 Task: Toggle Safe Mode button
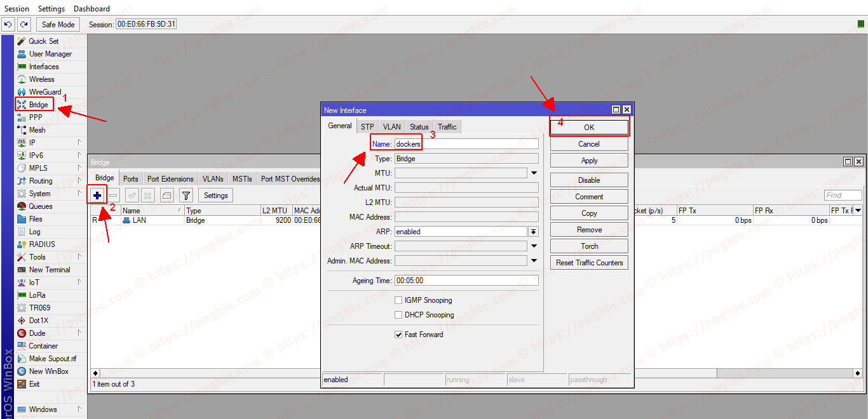click(58, 24)
